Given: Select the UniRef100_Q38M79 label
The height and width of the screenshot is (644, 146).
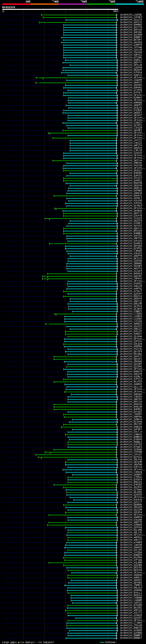Looking at the screenshot, I should [x=131, y=45].
